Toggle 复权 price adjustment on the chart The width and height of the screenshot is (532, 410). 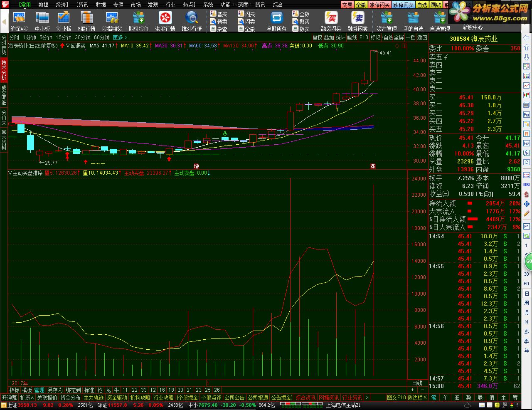point(317,37)
